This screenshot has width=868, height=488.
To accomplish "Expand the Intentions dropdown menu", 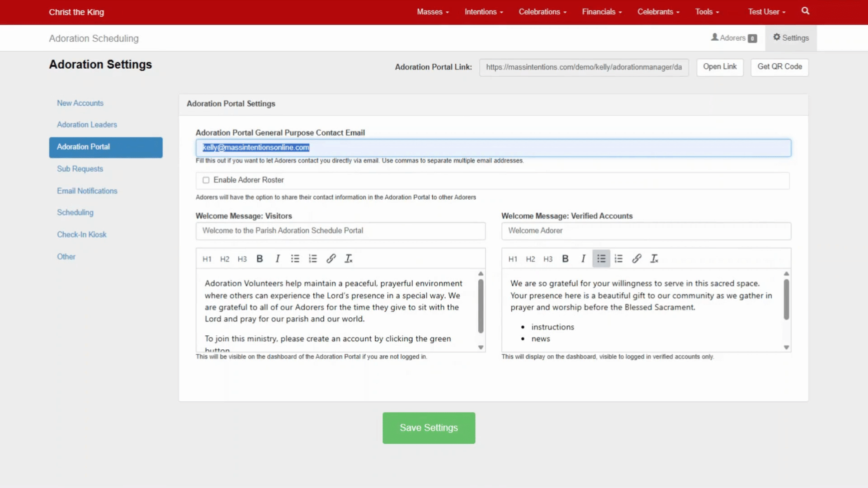I will (x=484, y=12).
